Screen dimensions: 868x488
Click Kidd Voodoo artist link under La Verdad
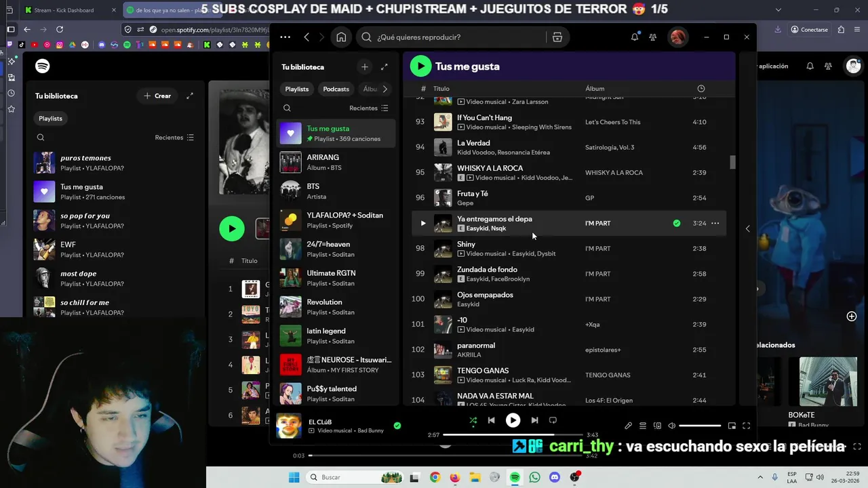475,152
